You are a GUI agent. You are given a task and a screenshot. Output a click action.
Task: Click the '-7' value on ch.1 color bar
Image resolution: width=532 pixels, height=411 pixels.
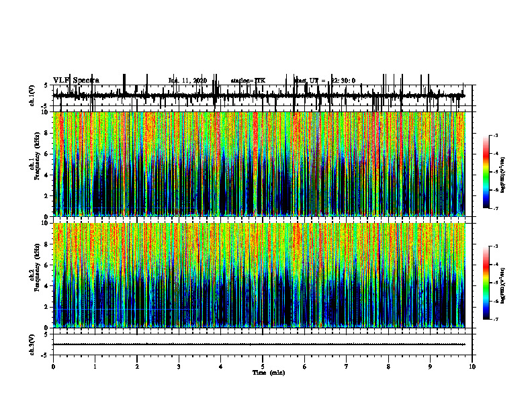click(496, 208)
